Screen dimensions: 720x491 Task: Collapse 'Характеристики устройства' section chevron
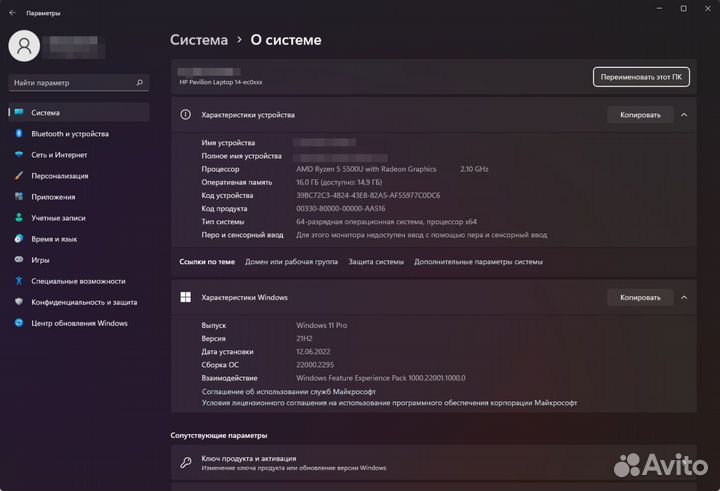pos(684,115)
